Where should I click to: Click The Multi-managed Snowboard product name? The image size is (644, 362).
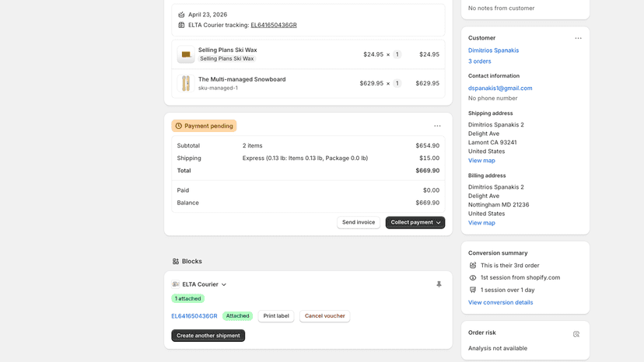pos(242,79)
